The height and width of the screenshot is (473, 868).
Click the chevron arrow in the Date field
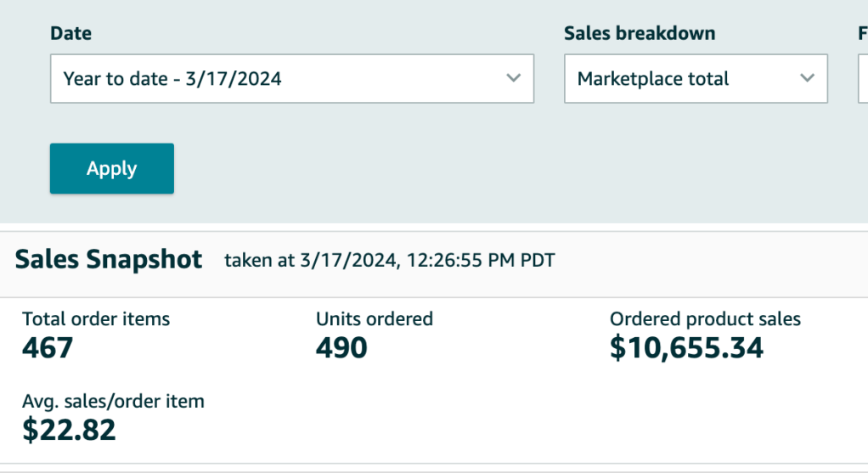pos(513,78)
